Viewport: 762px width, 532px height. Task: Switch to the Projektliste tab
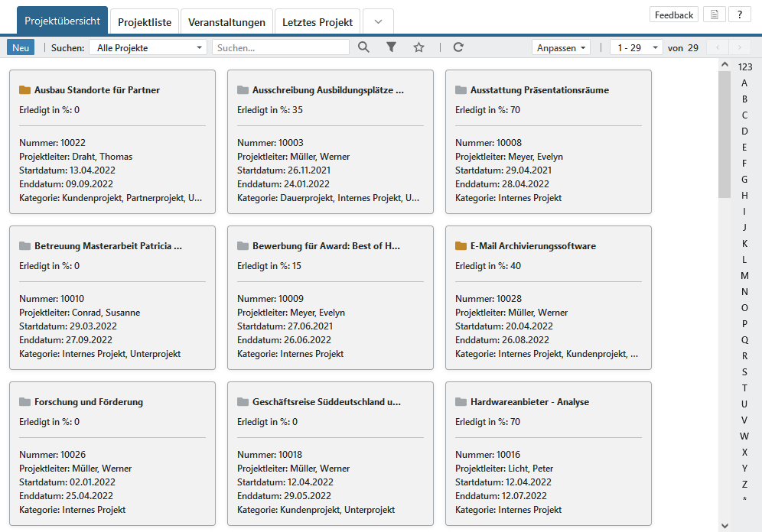point(145,22)
